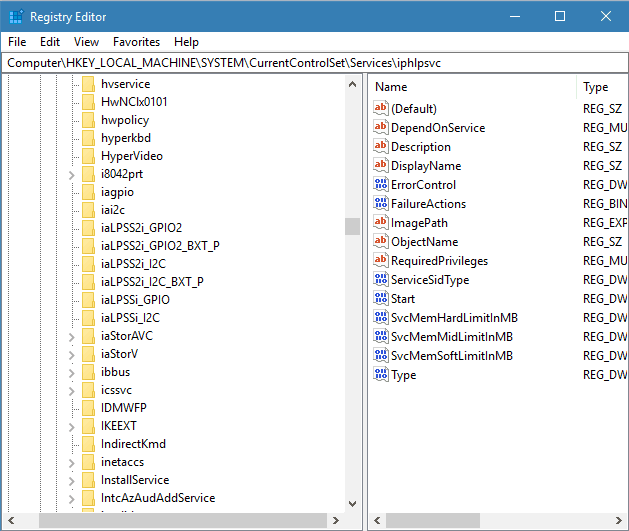This screenshot has height=531, width=629.
Task: Click the string icon beside (Default)
Action: [x=381, y=108]
